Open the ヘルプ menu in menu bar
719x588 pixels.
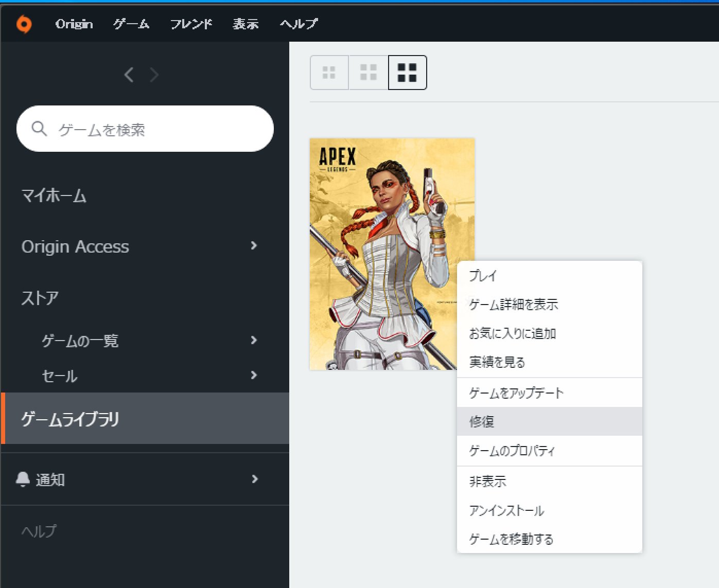click(x=299, y=24)
